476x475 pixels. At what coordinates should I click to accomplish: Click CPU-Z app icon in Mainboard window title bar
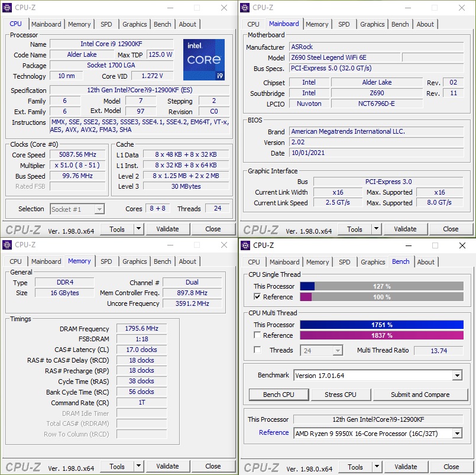[x=245, y=8]
